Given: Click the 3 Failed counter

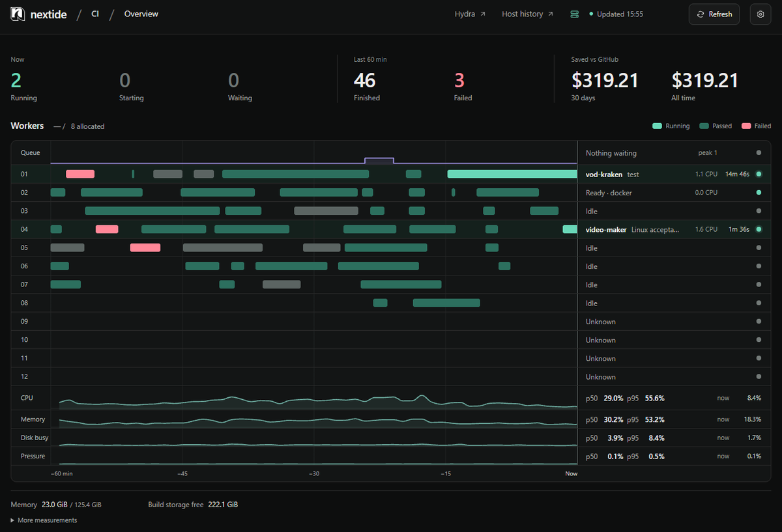Looking at the screenshot, I should tap(463, 87).
